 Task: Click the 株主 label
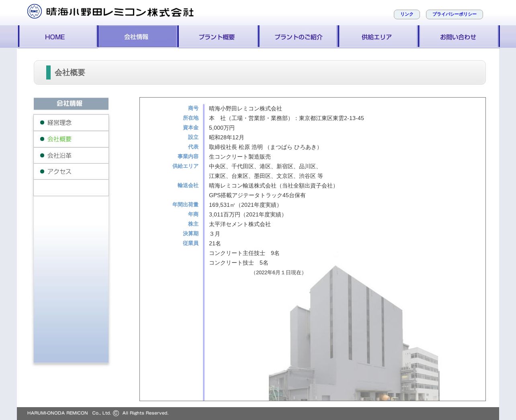tap(193, 224)
